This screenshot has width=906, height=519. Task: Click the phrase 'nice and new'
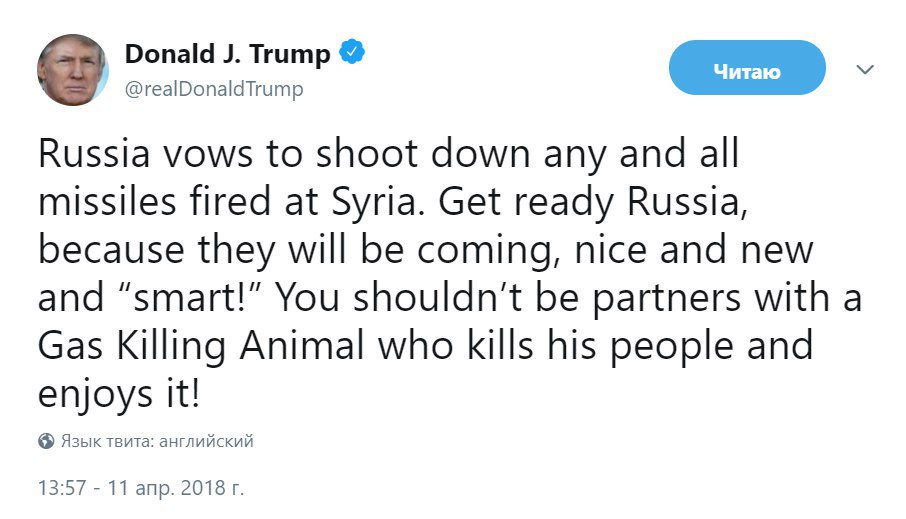[693, 250]
